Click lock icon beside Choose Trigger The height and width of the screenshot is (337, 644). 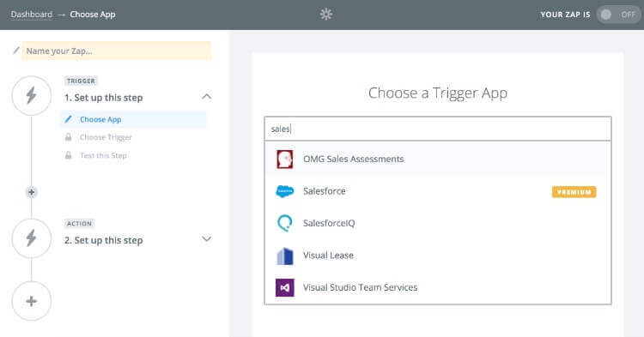(x=68, y=137)
